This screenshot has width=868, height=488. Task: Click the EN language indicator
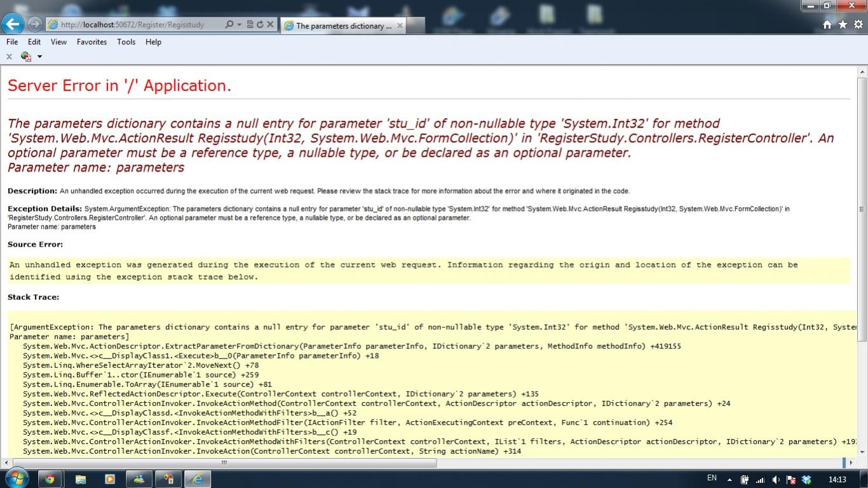(x=712, y=478)
